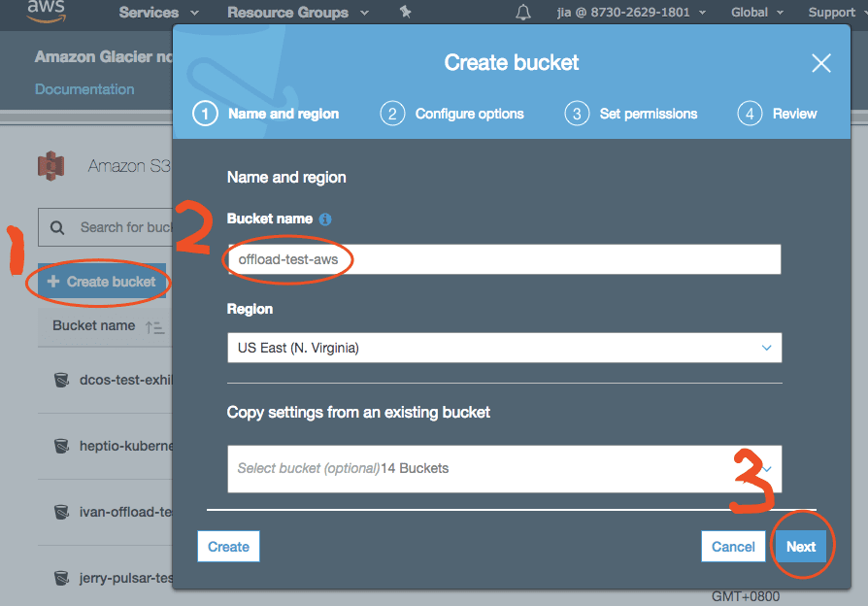Open the jia account dropdown

pos(631,13)
